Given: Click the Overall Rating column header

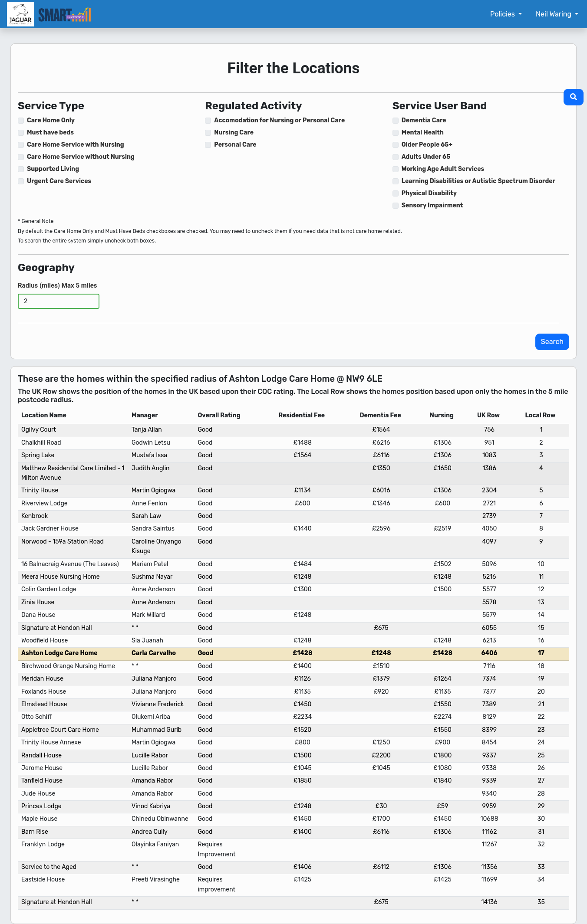Looking at the screenshot, I should [x=219, y=415].
